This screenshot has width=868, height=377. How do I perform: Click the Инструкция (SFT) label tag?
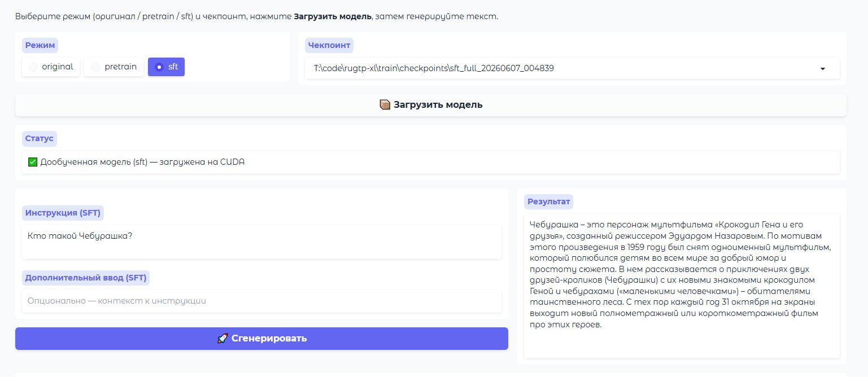pos(63,213)
